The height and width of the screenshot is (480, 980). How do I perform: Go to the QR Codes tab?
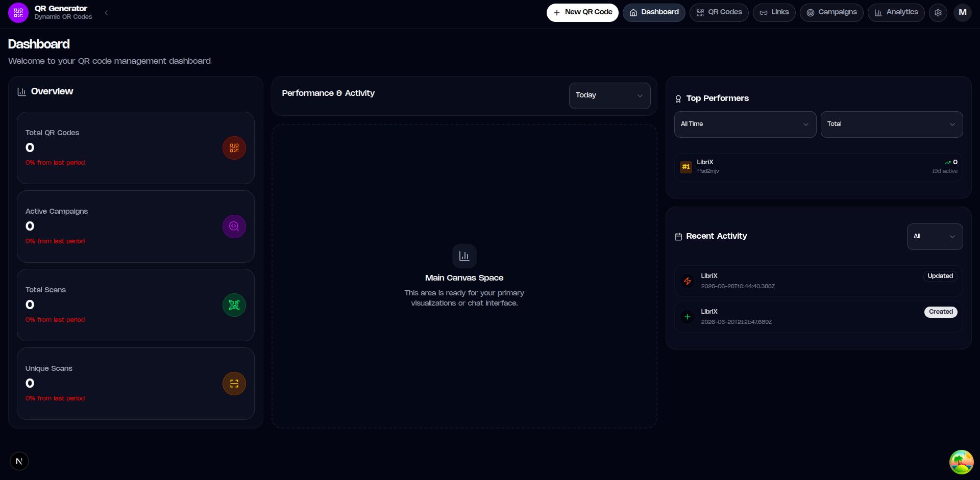point(719,13)
